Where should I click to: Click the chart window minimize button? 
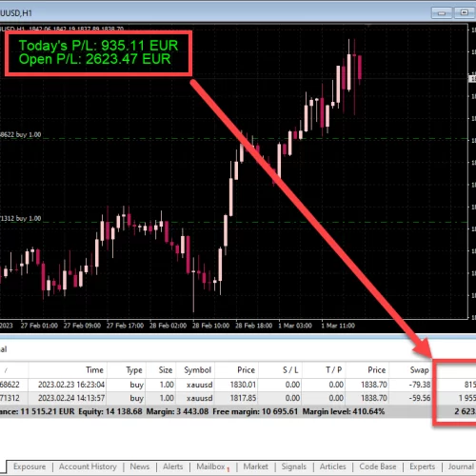pos(442,13)
